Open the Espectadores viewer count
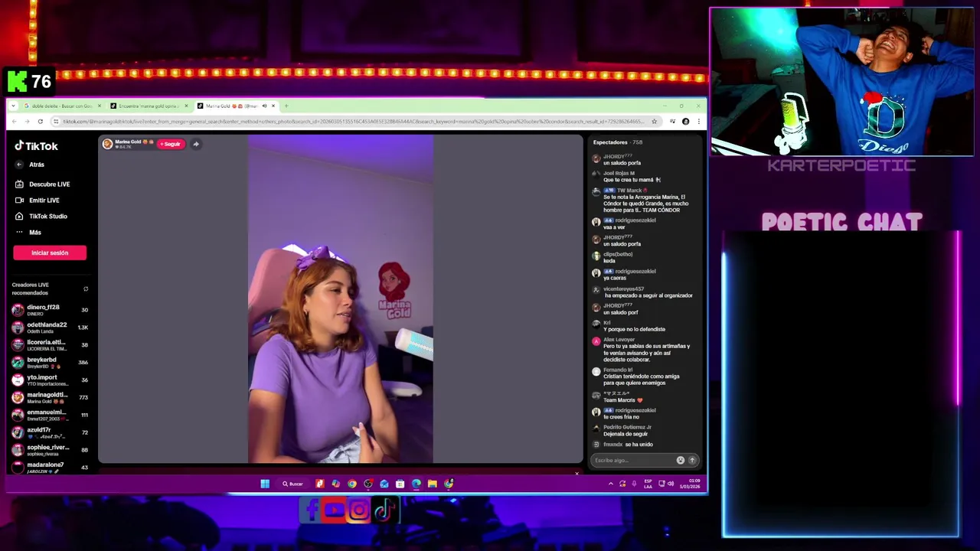980x551 pixels. [x=618, y=142]
